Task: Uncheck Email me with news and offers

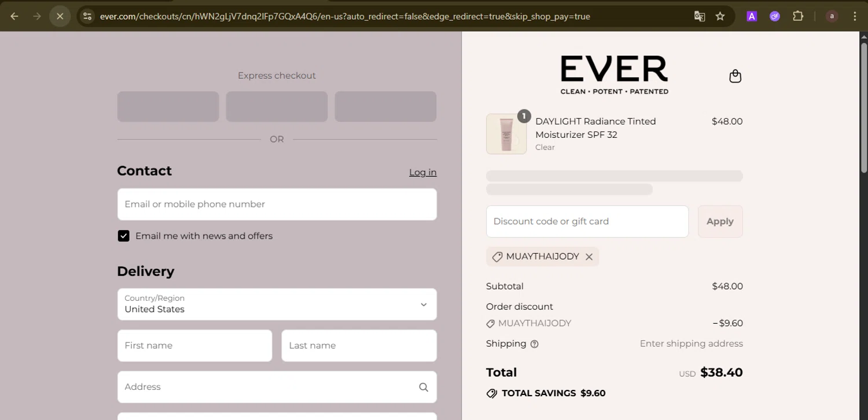Action: [123, 236]
